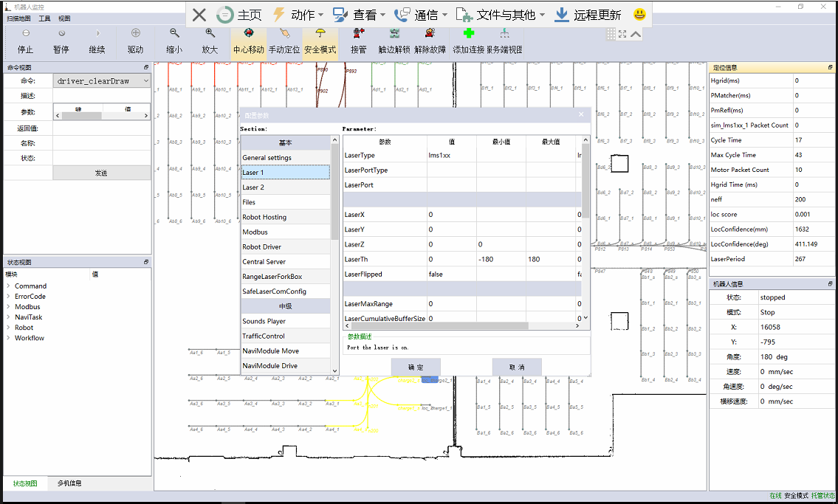Switch to the 多机信息 tab
Viewport: 838px width, 504px height.
click(x=69, y=483)
